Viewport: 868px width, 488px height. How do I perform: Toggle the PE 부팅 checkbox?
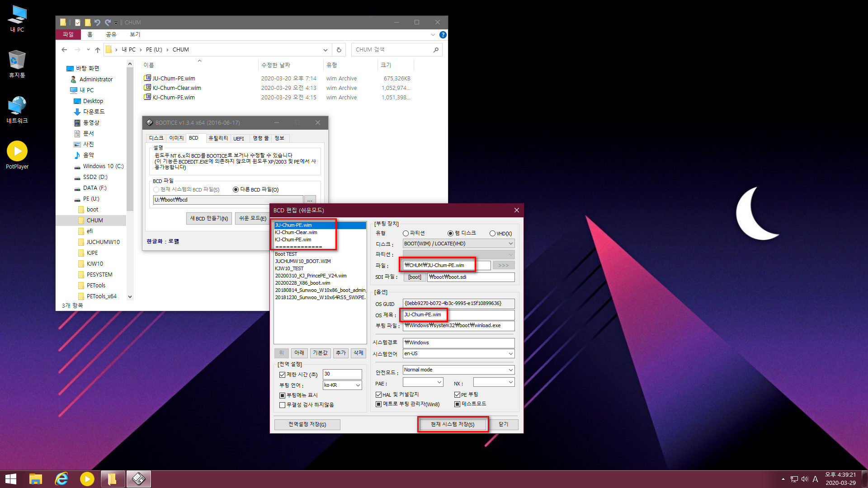[457, 395]
